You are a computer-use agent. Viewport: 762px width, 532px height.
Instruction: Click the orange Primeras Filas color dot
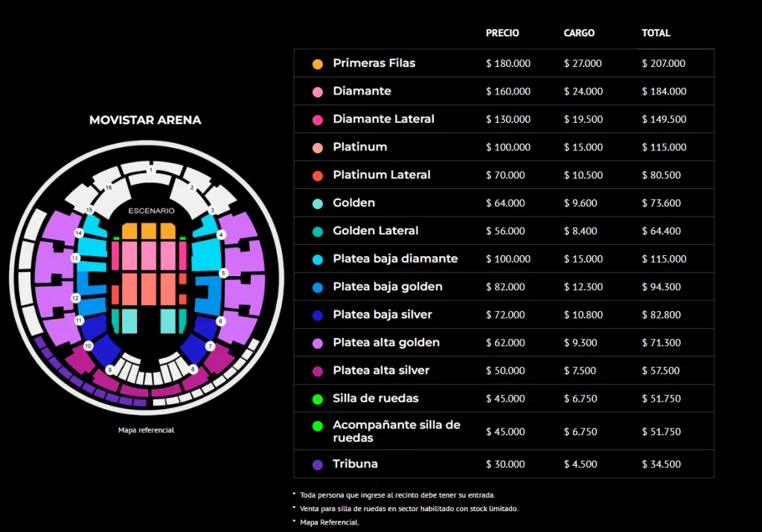point(318,64)
